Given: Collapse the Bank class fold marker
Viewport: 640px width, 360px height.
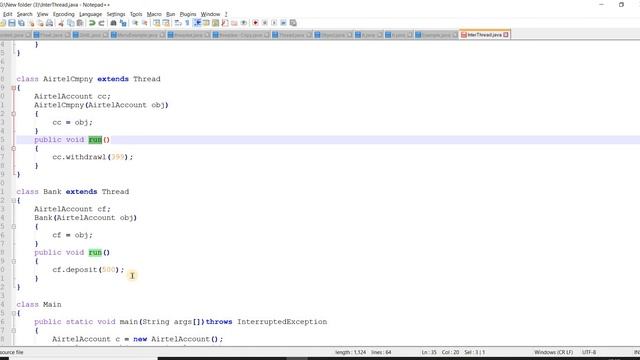Looking at the screenshot, I should (x=13, y=200).
